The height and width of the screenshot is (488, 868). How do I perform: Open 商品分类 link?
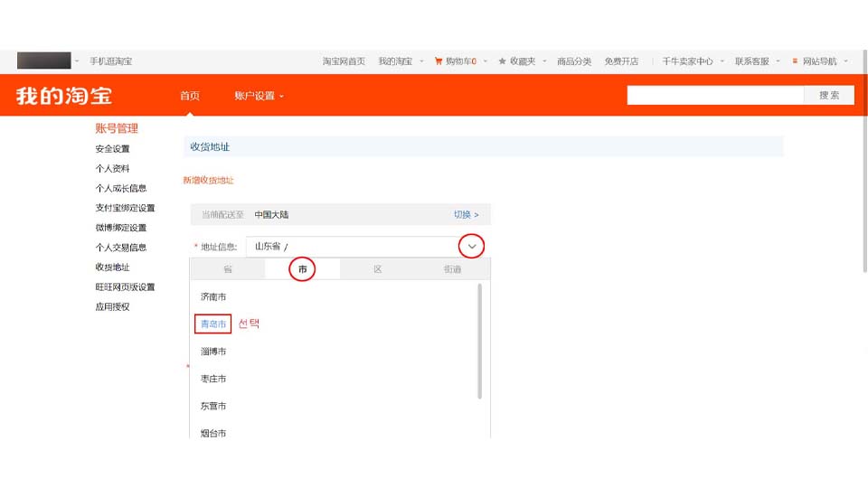574,61
